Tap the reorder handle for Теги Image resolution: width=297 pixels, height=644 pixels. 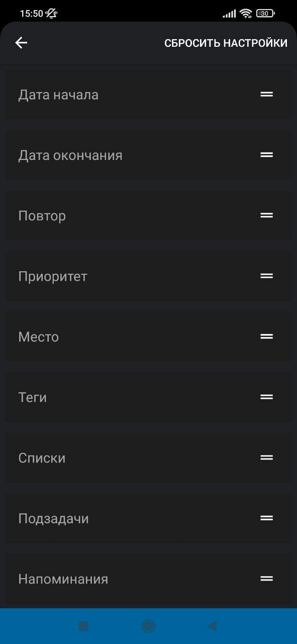click(267, 397)
